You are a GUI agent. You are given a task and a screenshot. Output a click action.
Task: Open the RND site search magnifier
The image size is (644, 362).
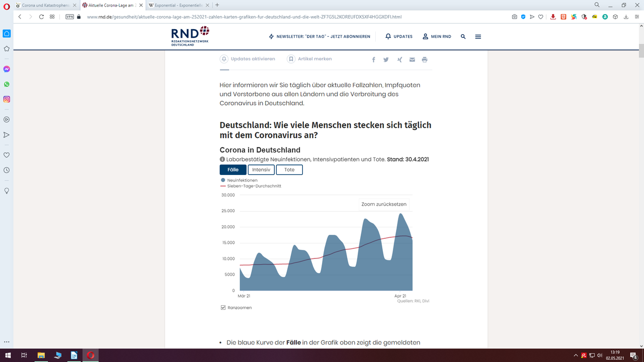pos(463,37)
